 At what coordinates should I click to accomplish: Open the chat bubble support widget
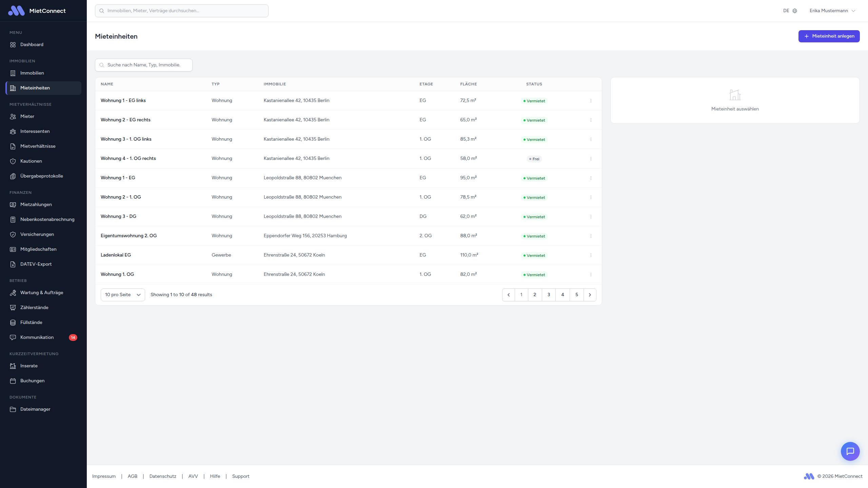pos(850,451)
